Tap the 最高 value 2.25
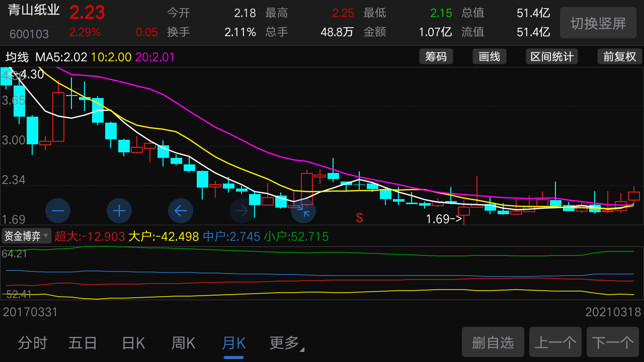Image resolution: width=644 pixels, height=362 pixels. pyautogui.click(x=343, y=13)
